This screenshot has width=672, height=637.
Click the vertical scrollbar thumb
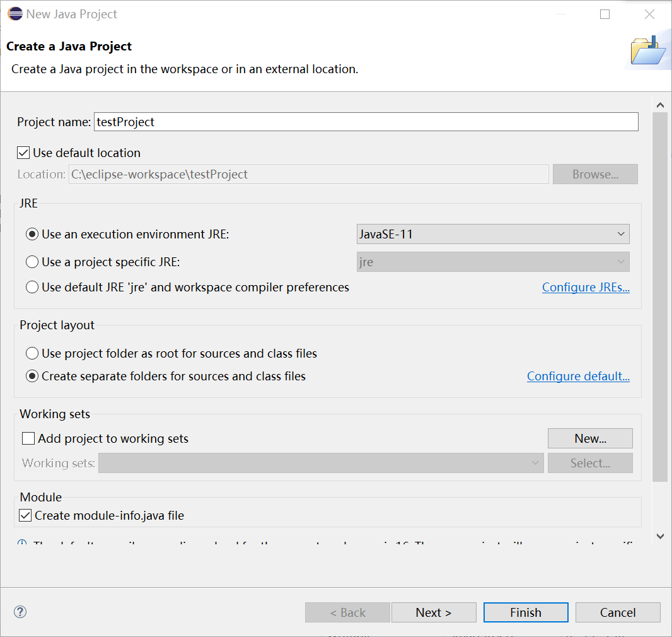click(x=660, y=296)
